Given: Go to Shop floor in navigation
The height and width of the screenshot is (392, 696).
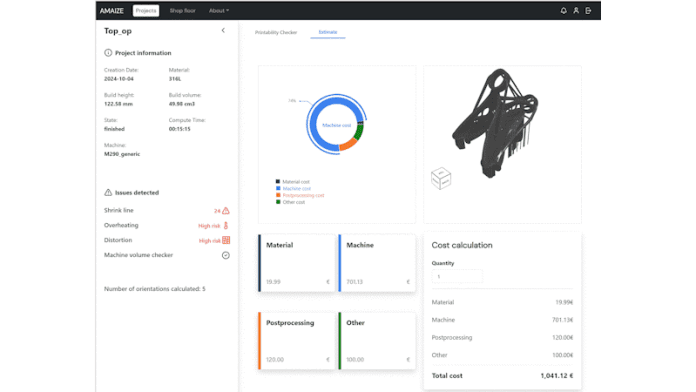Looking at the screenshot, I should pos(182,11).
